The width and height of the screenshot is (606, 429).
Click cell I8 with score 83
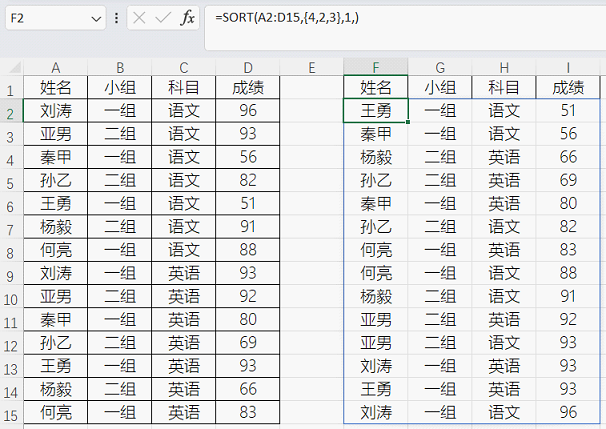[568, 250]
